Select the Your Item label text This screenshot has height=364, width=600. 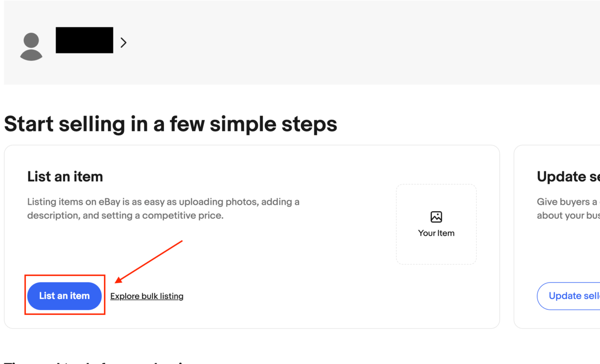[436, 233]
